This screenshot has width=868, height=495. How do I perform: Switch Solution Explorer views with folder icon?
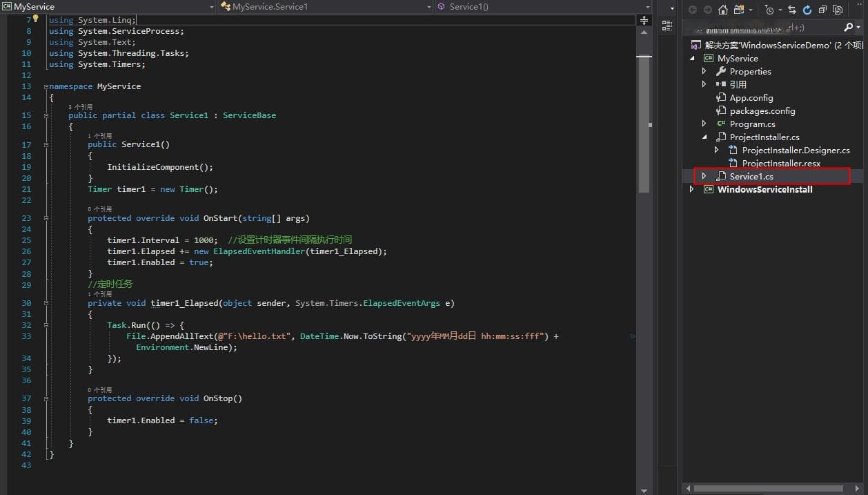point(739,10)
